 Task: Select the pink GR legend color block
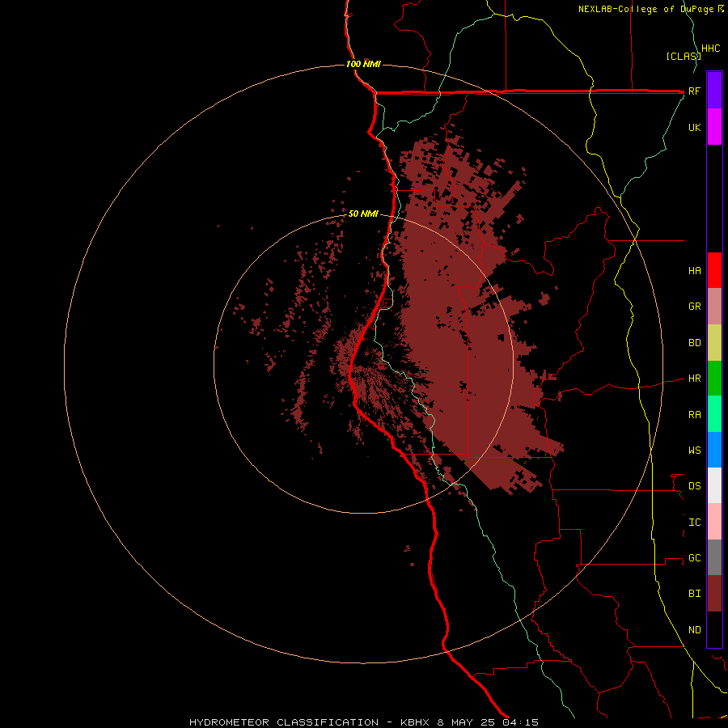coord(714,307)
